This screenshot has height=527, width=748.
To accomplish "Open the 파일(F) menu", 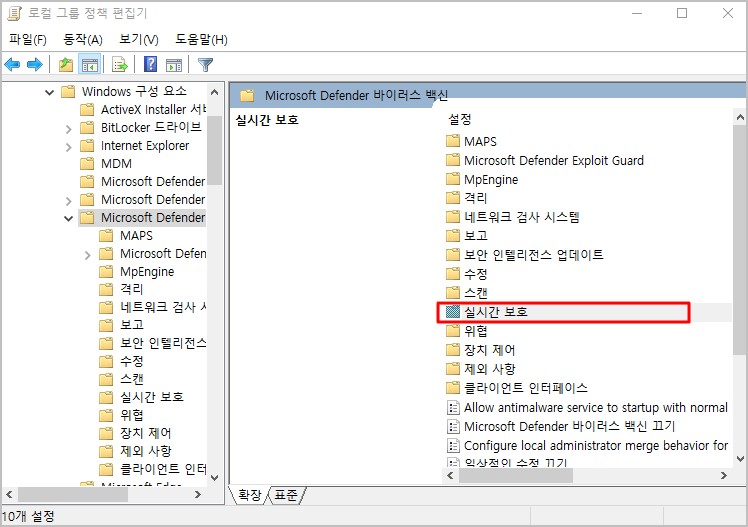I will 28,40.
